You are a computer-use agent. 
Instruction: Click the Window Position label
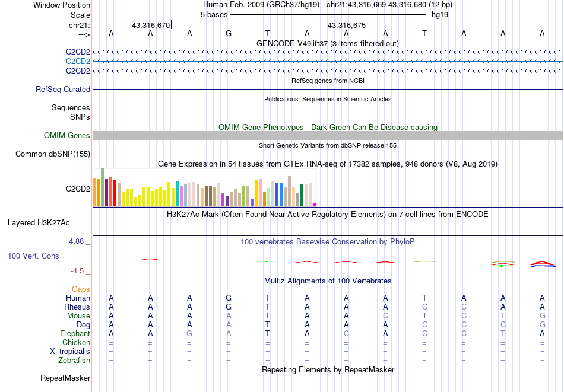point(62,5)
